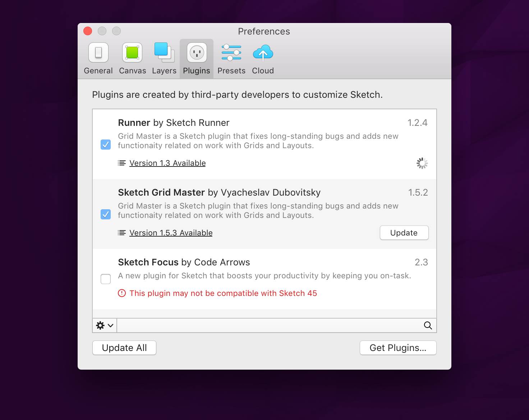
Task: Click the Grid Master version number 1.5.2
Action: pos(418,192)
